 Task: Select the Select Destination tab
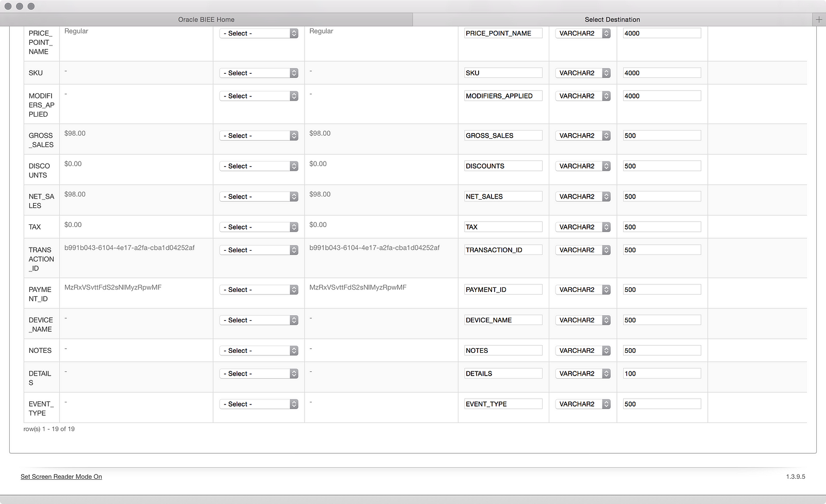coord(612,20)
